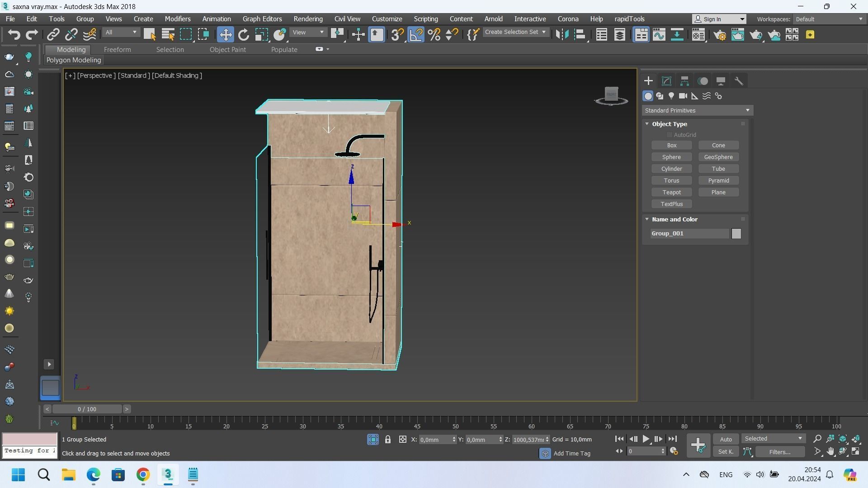The image size is (868, 488).
Task: Switch to the Utilities command panel
Action: click(739, 81)
